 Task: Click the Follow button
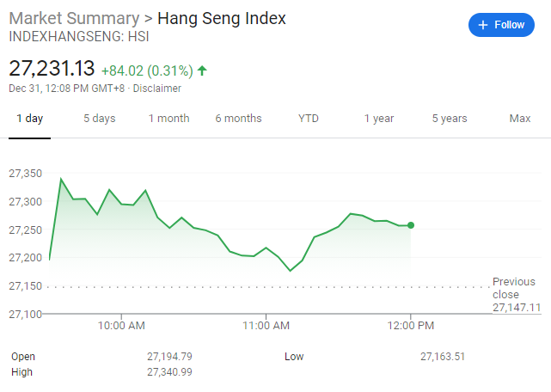coord(501,25)
